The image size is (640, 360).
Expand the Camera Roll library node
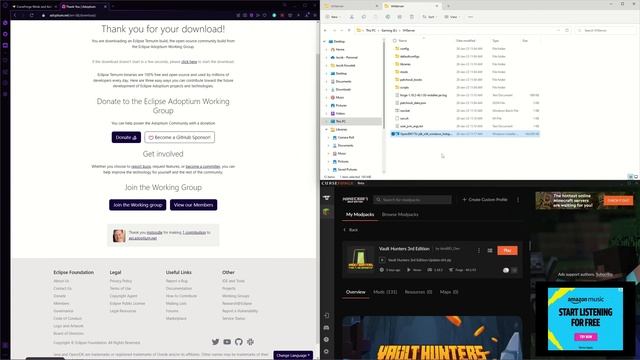pyautogui.click(x=329, y=138)
